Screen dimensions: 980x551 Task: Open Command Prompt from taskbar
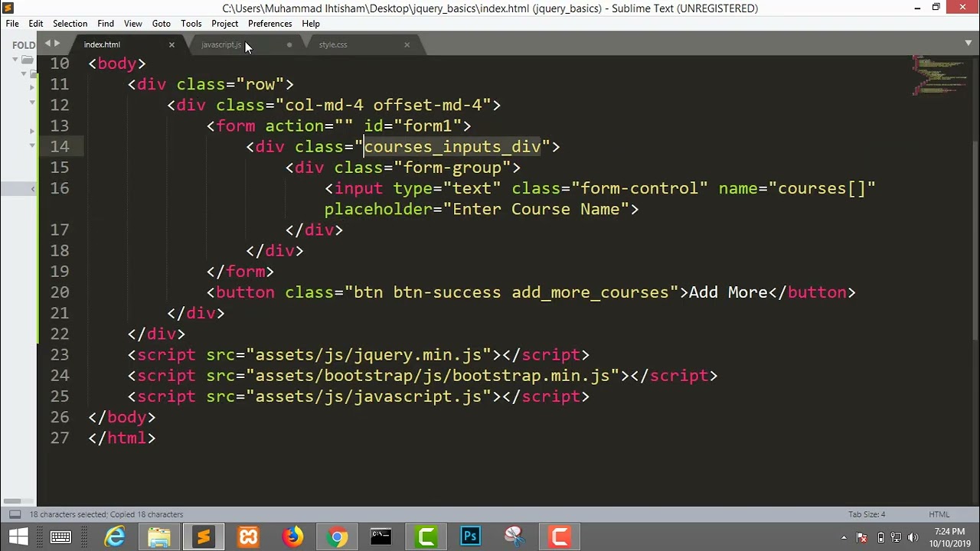(381, 537)
